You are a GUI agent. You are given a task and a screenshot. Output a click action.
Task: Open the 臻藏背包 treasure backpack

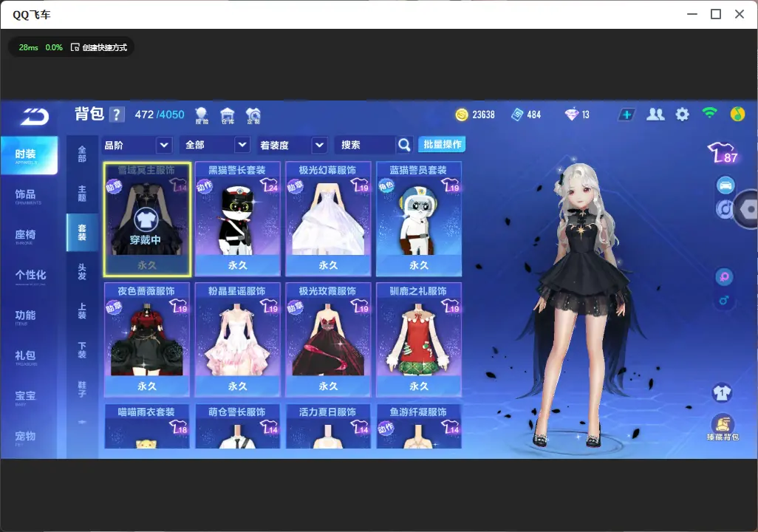point(723,428)
